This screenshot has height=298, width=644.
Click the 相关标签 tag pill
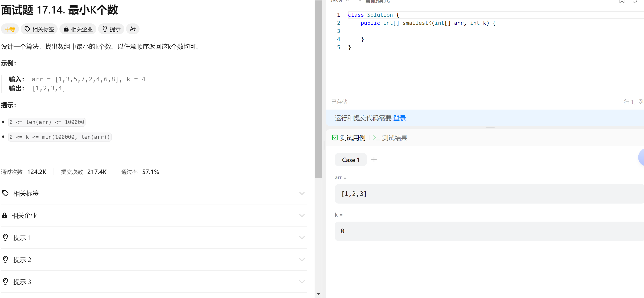(x=39, y=29)
